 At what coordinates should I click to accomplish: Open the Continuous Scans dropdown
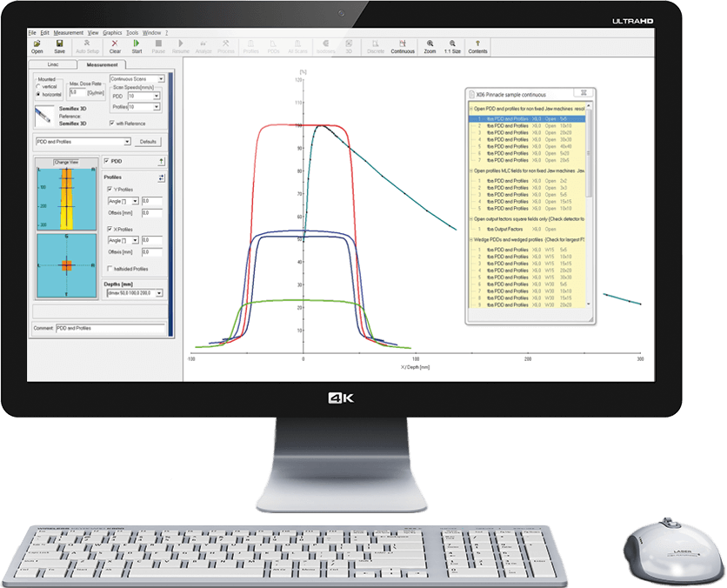click(161, 79)
